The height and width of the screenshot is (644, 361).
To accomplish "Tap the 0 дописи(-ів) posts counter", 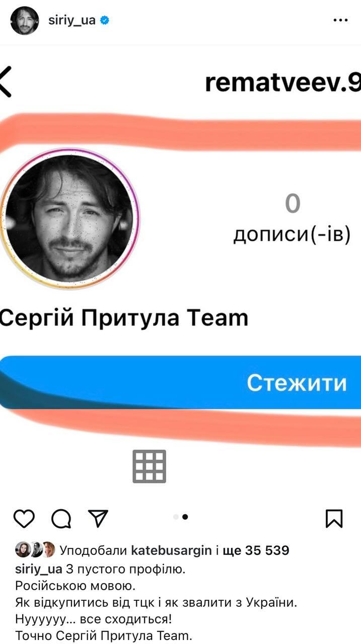I will tap(292, 219).
